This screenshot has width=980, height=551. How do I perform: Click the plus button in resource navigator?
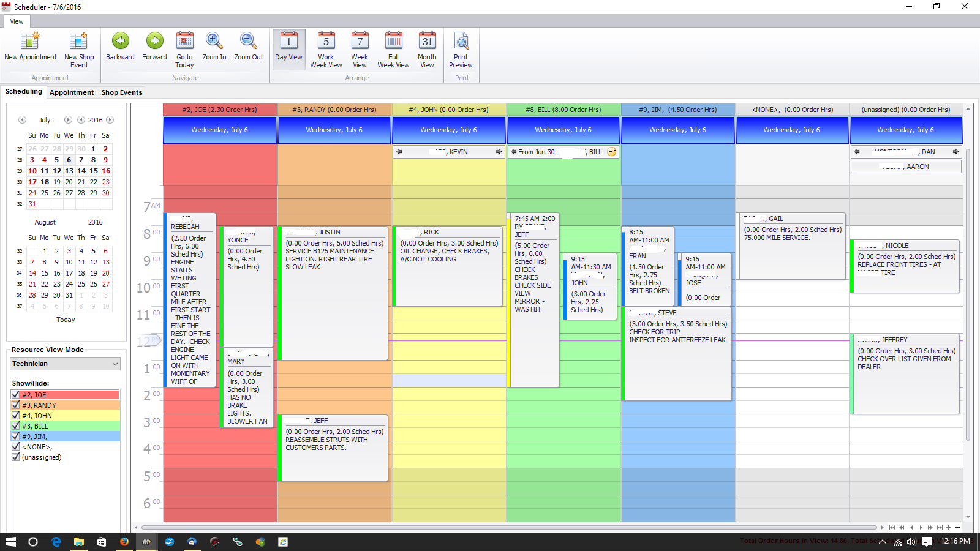[x=948, y=527]
